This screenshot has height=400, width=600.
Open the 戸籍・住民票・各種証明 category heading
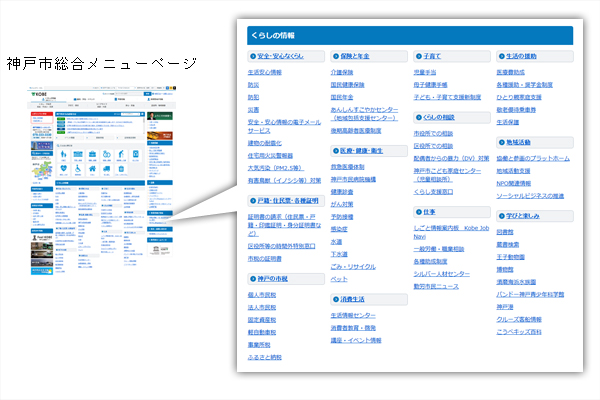pyautogui.click(x=288, y=201)
